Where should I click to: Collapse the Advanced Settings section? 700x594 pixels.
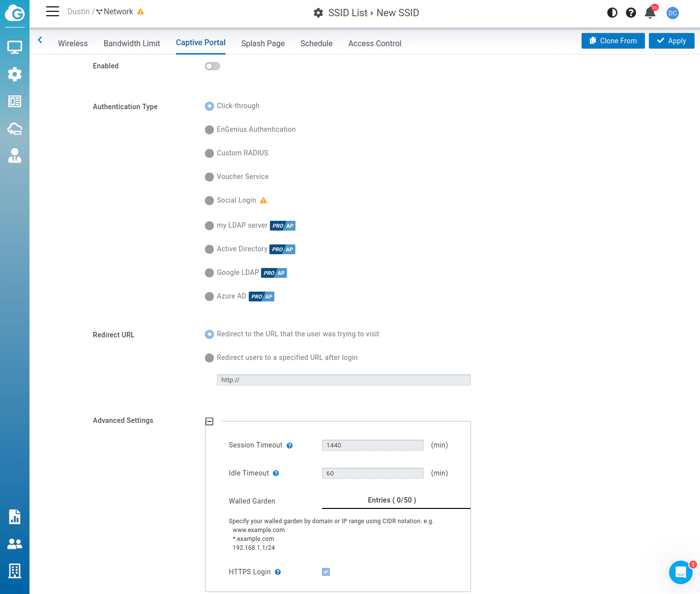tap(209, 421)
